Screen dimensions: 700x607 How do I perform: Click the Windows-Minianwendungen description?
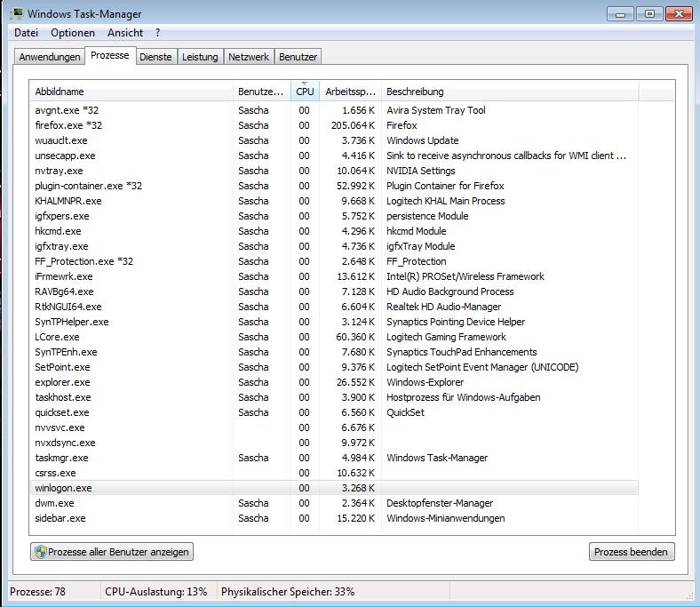pyautogui.click(x=446, y=518)
